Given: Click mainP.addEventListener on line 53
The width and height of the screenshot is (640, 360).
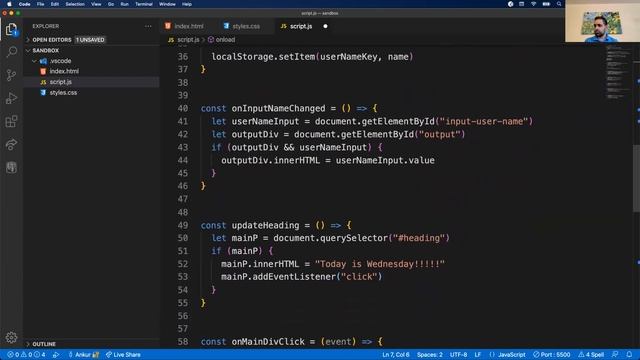Looking at the screenshot, I should (x=278, y=277).
